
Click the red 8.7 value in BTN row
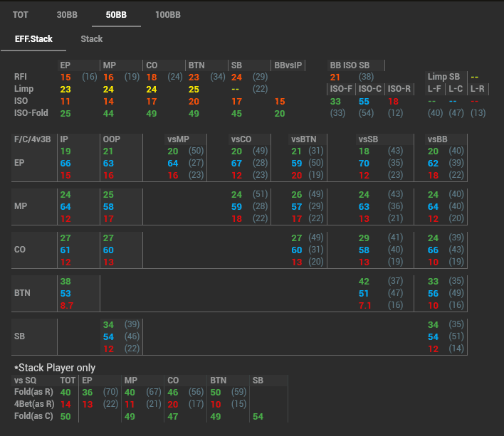(65, 305)
